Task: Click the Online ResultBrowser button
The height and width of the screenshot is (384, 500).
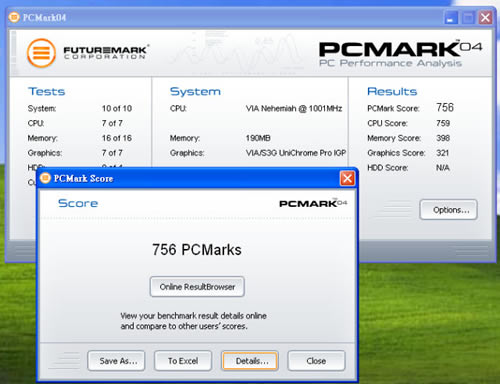Action: click(x=197, y=287)
